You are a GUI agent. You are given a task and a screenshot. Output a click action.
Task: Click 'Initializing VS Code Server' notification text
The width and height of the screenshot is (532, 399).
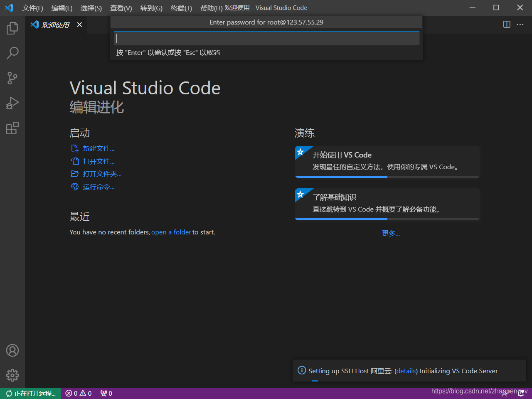click(x=458, y=371)
